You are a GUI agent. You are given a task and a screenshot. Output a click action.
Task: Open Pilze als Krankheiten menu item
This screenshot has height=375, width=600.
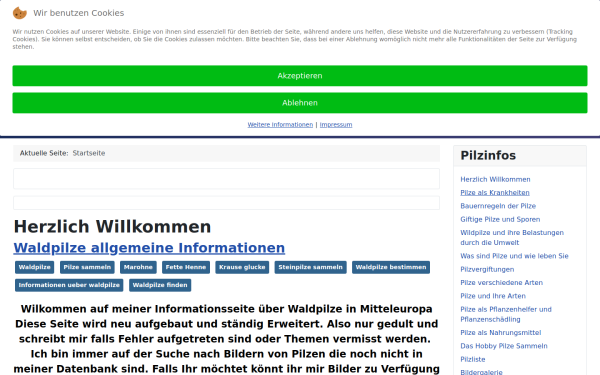pyautogui.click(x=495, y=193)
